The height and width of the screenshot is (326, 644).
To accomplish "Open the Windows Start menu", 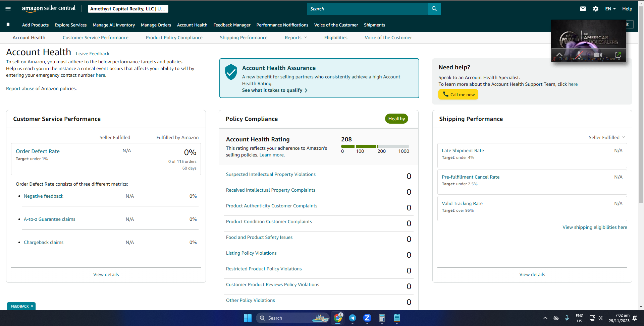I will pos(248,318).
